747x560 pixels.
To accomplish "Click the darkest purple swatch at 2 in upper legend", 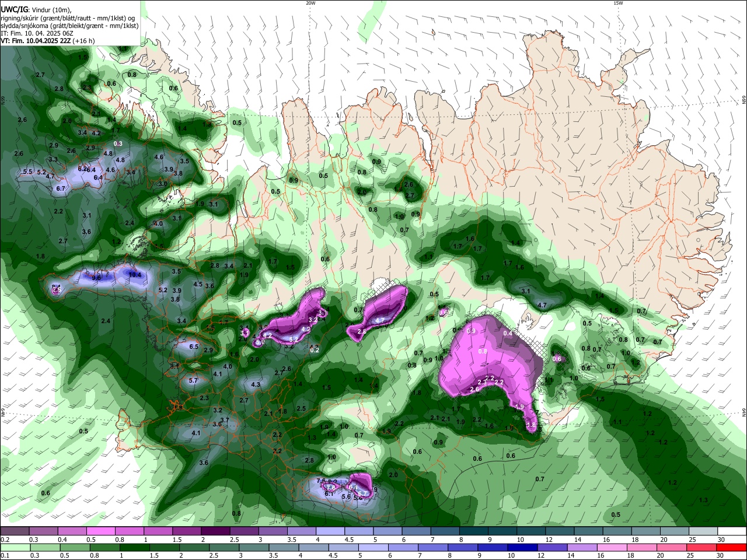I will (x=215, y=531).
